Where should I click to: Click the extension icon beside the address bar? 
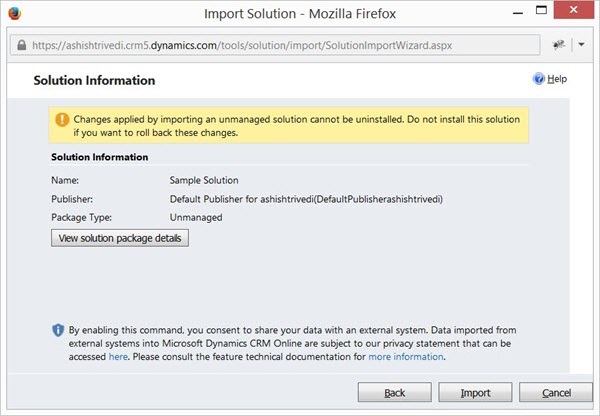[x=561, y=46]
